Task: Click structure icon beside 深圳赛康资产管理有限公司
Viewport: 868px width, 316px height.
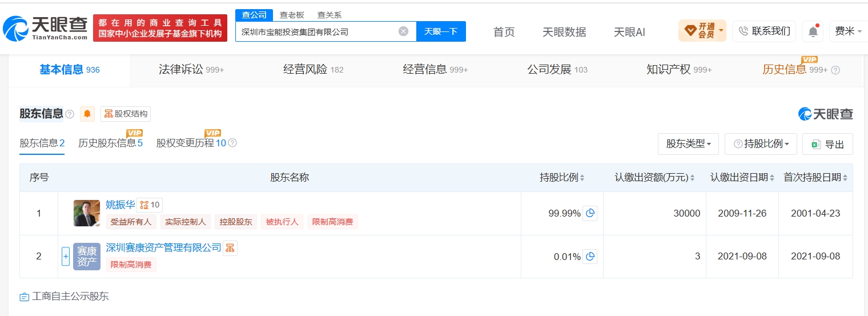Action: coord(230,248)
